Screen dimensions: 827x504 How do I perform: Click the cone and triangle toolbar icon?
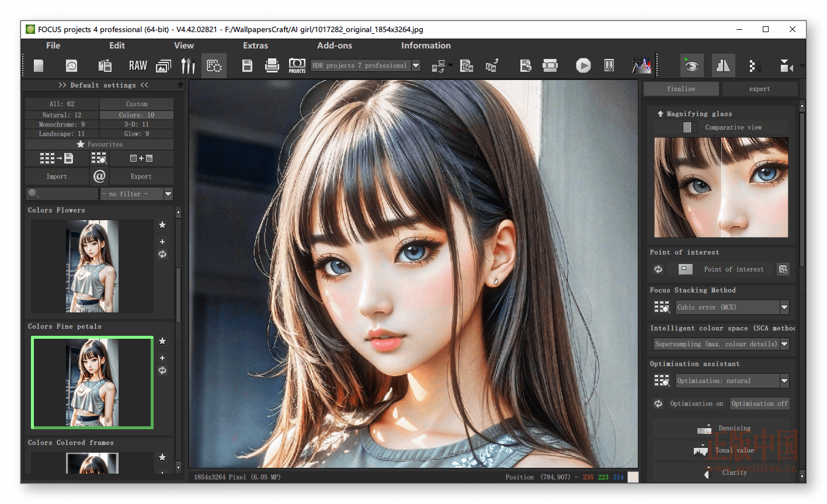coord(786,66)
